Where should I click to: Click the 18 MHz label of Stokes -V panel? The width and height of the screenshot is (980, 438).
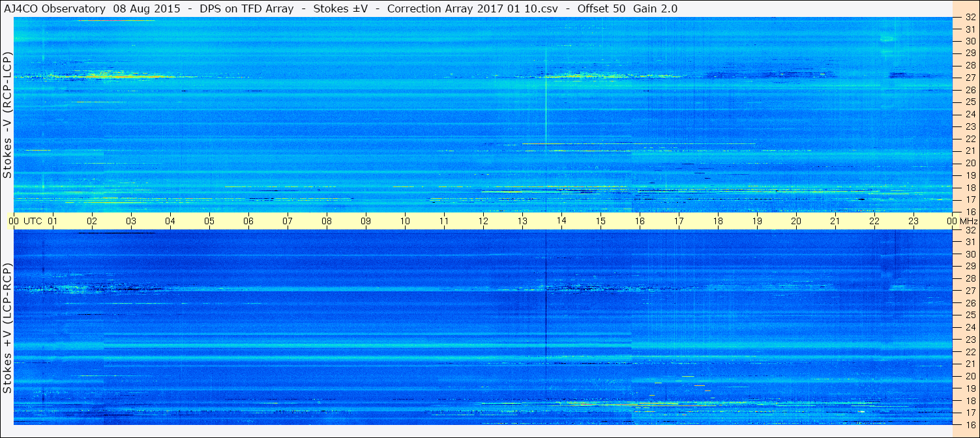click(970, 188)
